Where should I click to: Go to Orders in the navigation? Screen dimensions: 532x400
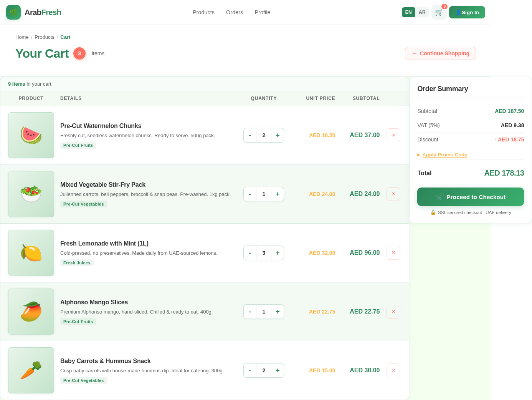click(235, 12)
